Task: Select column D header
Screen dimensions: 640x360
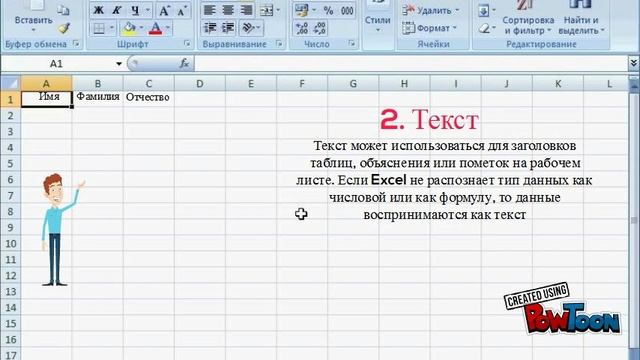Action: pyautogui.click(x=200, y=83)
